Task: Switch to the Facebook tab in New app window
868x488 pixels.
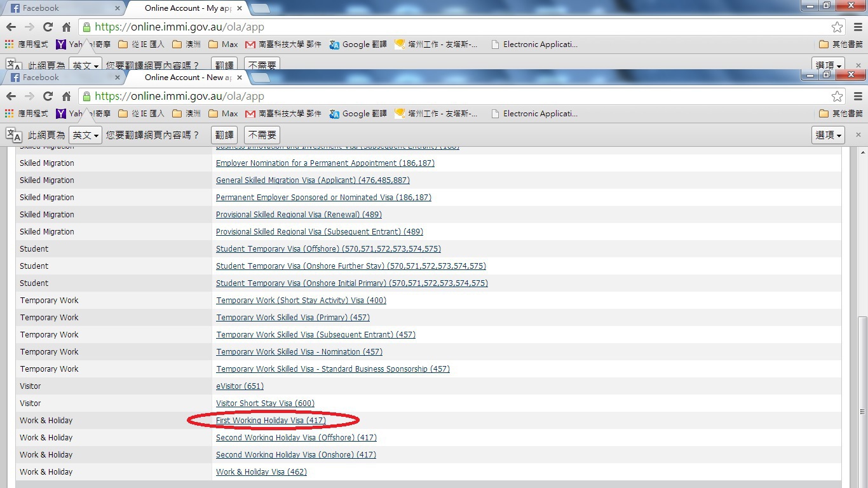Action: pyautogui.click(x=64, y=78)
